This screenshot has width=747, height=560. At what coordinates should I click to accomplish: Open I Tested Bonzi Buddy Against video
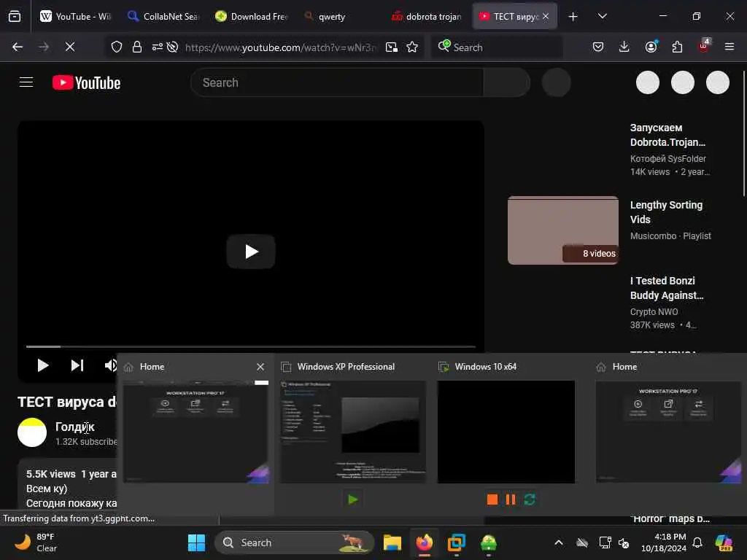pos(667,287)
